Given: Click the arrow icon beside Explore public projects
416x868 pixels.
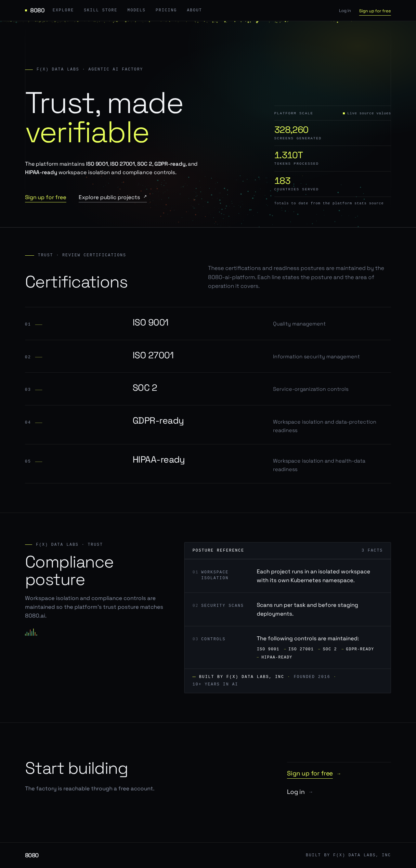Looking at the screenshot, I should click(145, 197).
